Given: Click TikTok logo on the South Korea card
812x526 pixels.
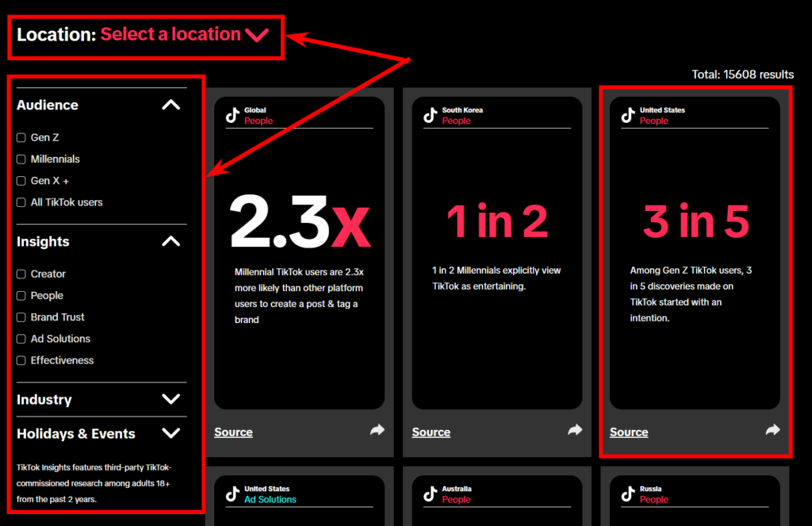Looking at the screenshot, I should pyautogui.click(x=431, y=115).
